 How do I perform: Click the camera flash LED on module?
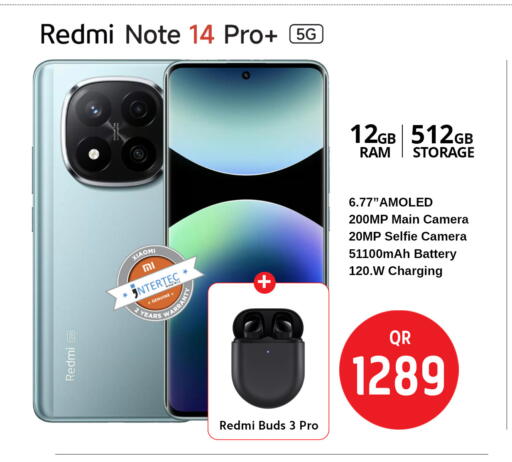[94, 154]
